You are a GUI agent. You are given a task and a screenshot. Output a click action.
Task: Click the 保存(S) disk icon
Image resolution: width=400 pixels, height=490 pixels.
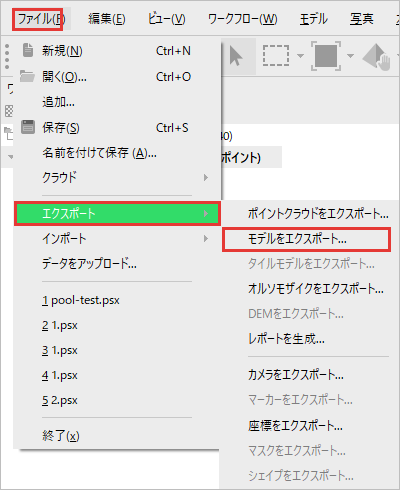click(x=28, y=127)
